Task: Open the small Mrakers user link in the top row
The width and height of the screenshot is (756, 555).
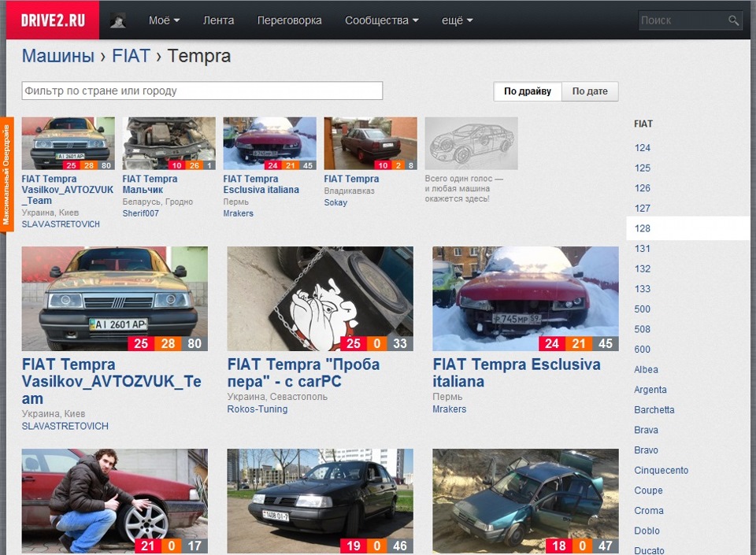Action: pos(238,213)
